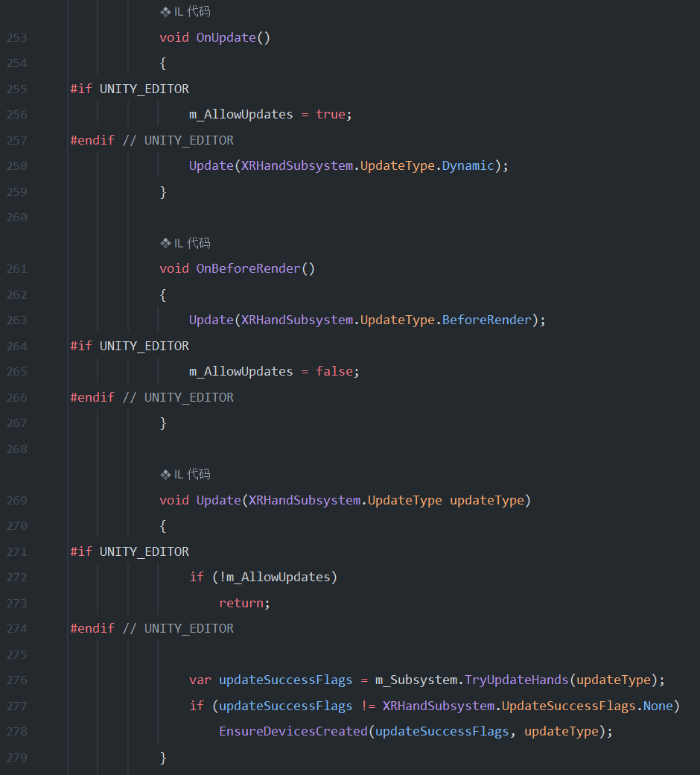700x775 pixels.
Task: Open the IL 代码 link above OnUpdate method
Action: coord(192,12)
